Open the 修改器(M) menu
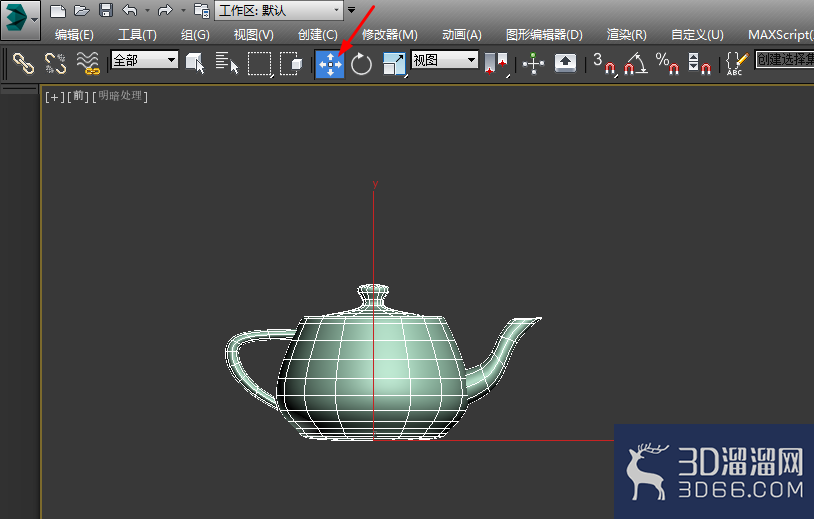This screenshot has width=814, height=519. 389,35
